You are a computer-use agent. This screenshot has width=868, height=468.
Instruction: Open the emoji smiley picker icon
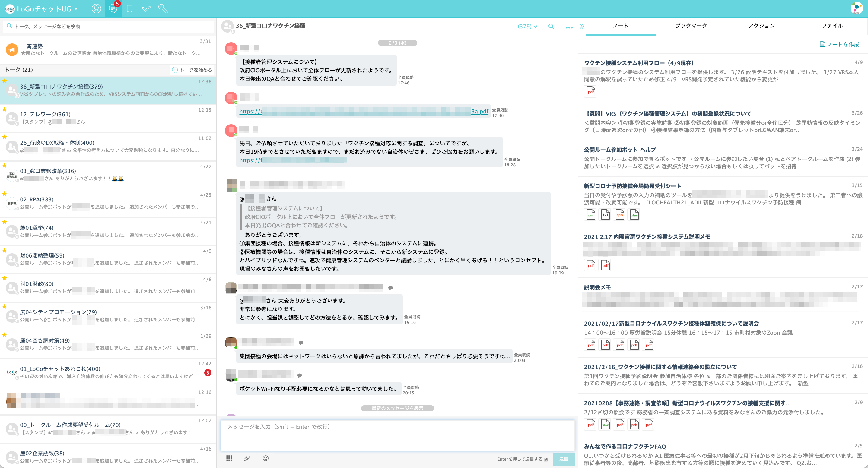pos(265,458)
